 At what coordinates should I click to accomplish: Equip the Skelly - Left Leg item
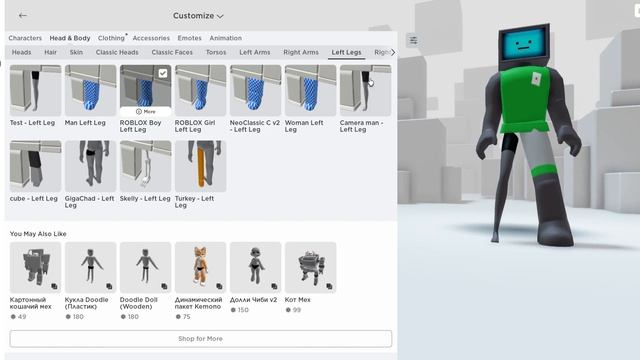[146, 166]
